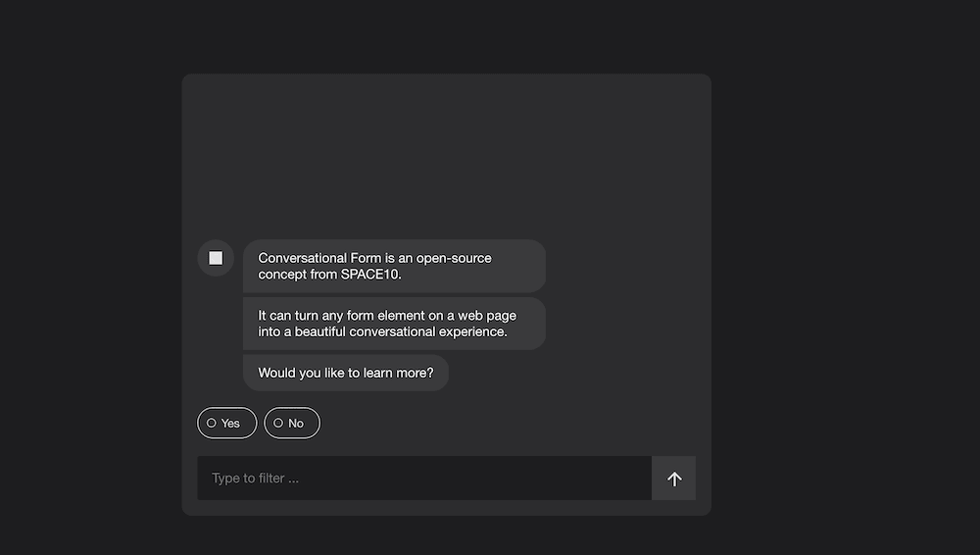Click the phrase "beautiful conversational experience"
This screenshot has height=555, width=980.
401,331
